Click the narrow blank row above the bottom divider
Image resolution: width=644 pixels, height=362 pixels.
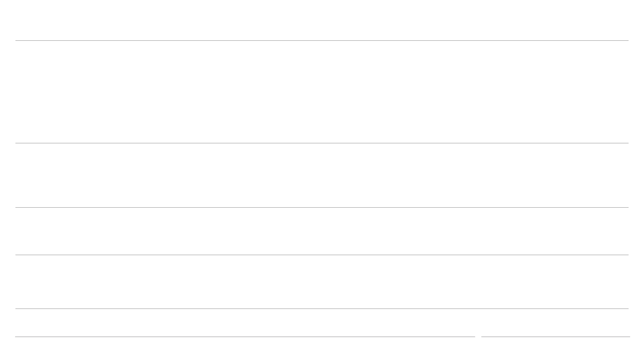pos(322,323)
